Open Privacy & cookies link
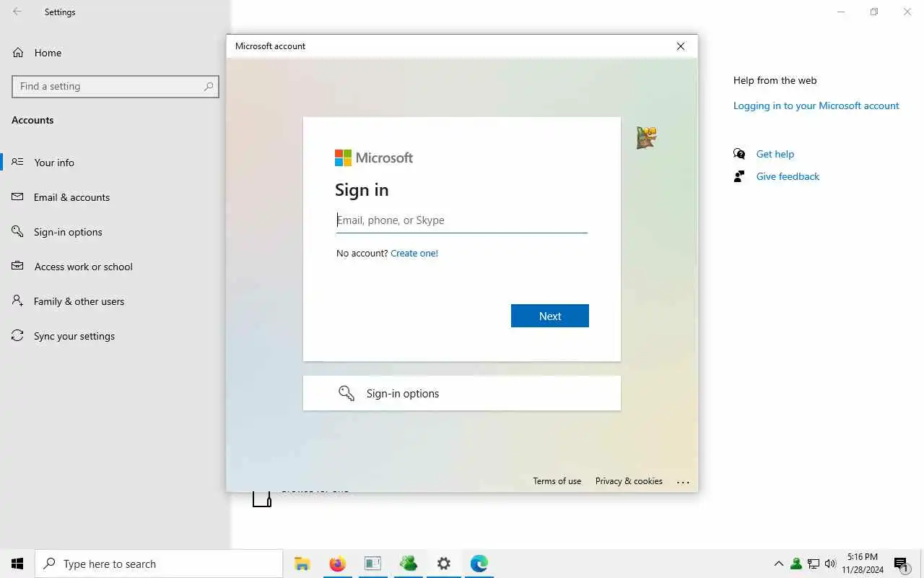 (629, 481)
